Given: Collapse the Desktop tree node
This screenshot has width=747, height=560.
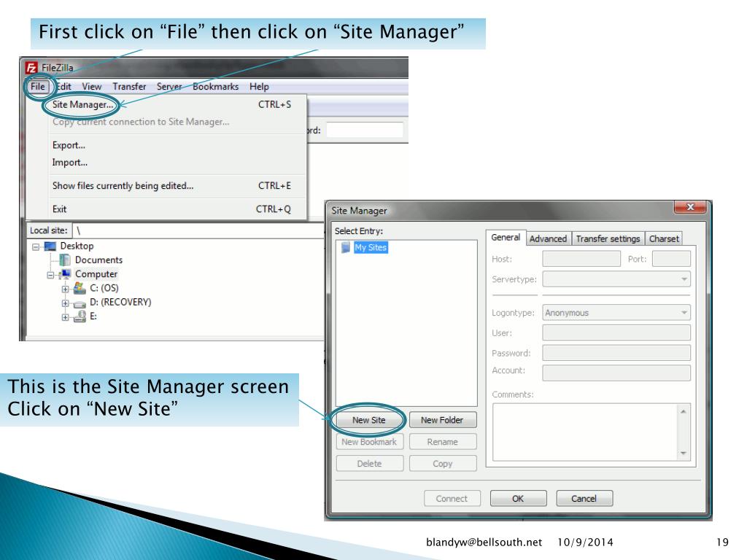Looking at the screenshot, I should pos(36,246).
